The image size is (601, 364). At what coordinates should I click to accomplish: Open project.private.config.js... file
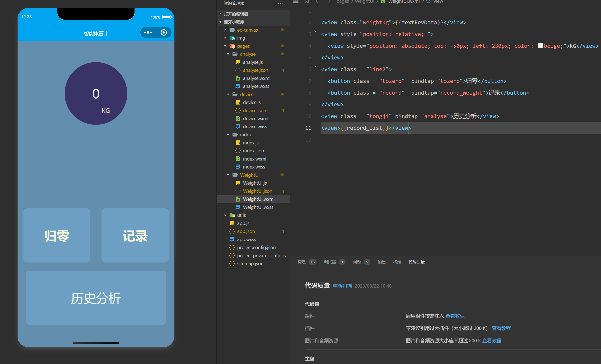click(x=263, y=255)
